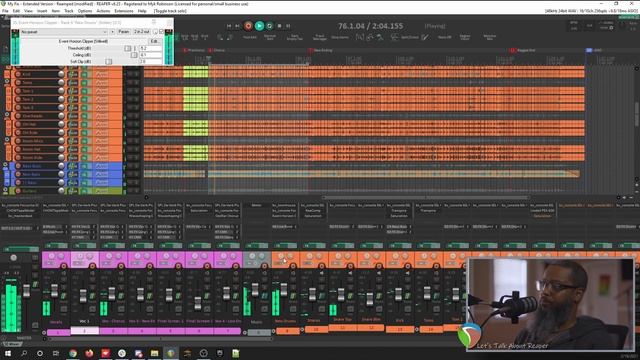Select the Snare Top mixer strip name

pyautogui.click(x=342, y=320)
